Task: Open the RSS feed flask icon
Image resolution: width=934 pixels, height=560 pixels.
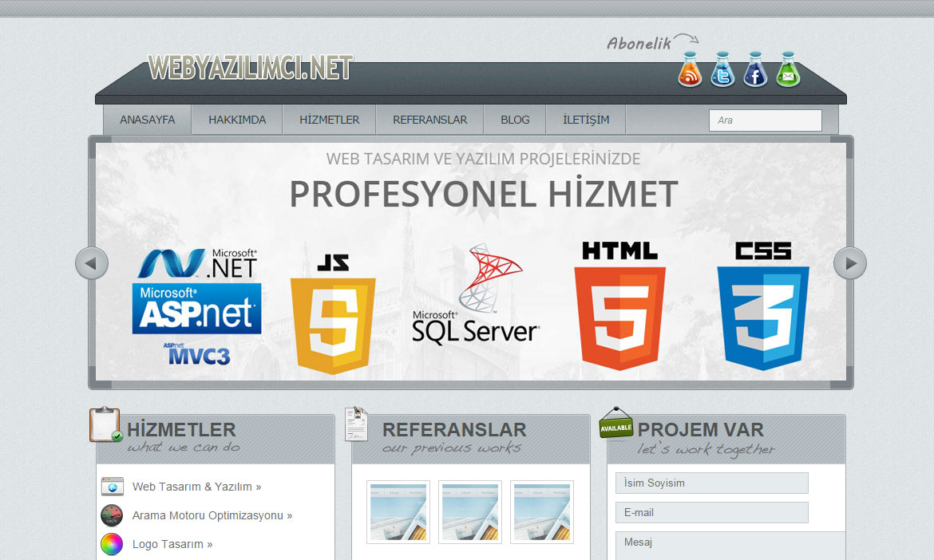Action: pyautogui.click(x=690, y=69)
